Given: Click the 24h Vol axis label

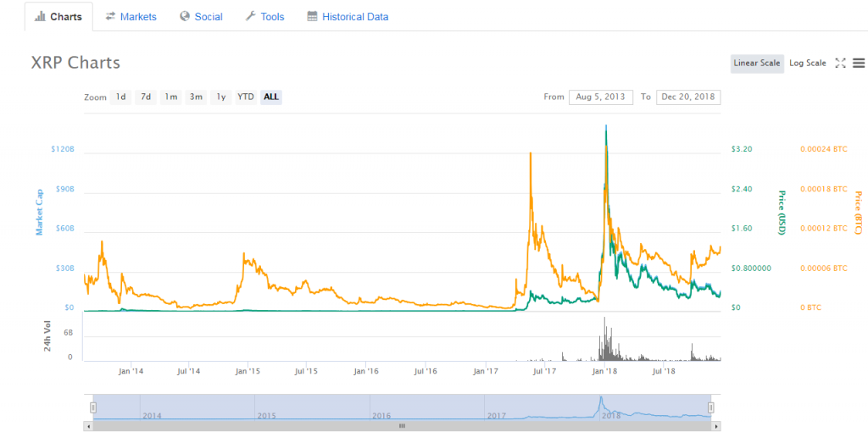Looking at the screenshot, I should pos(47,335).
